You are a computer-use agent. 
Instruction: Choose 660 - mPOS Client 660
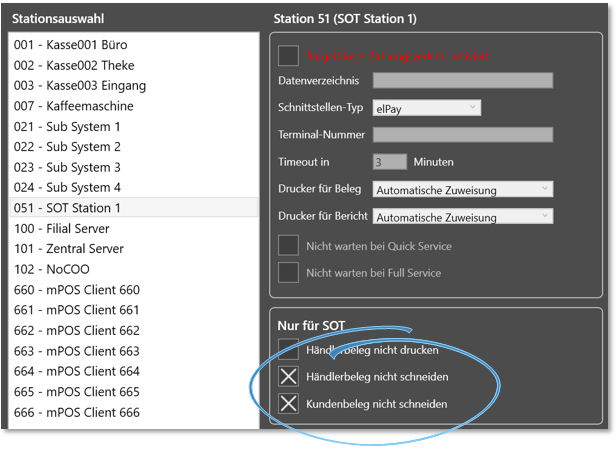pos(134,289)
